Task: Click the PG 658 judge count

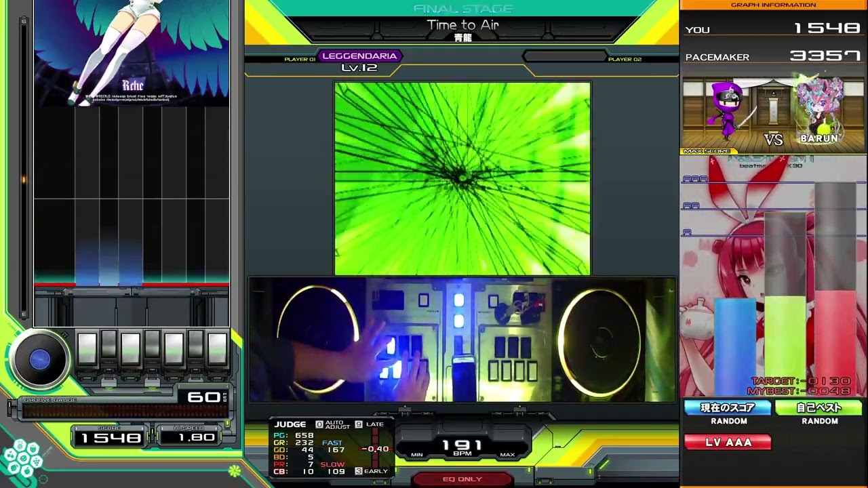Action: pos(294,436)
